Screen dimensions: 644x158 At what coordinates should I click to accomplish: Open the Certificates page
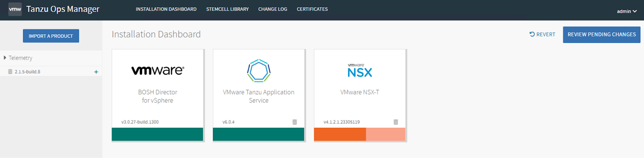click(x=312, y=9)
